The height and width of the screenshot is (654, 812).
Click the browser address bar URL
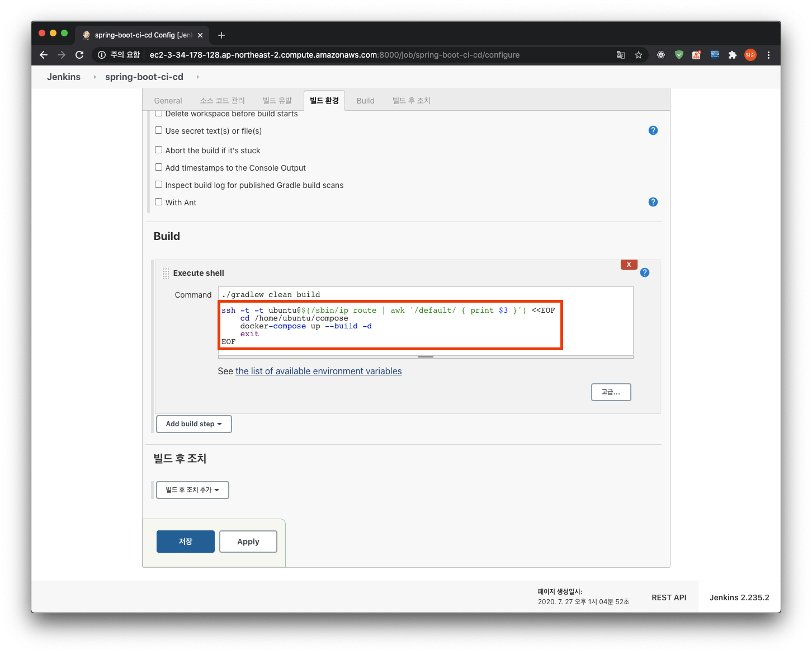coord(334,55)
